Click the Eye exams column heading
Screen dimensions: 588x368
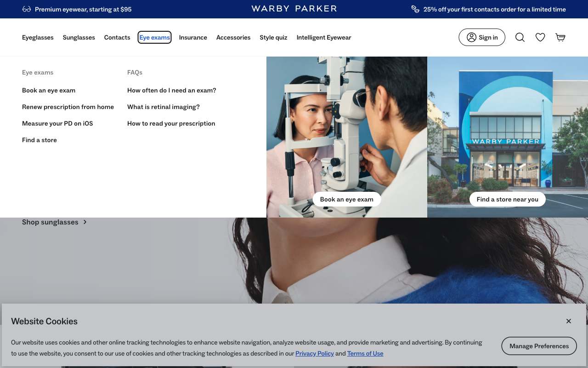38,72
